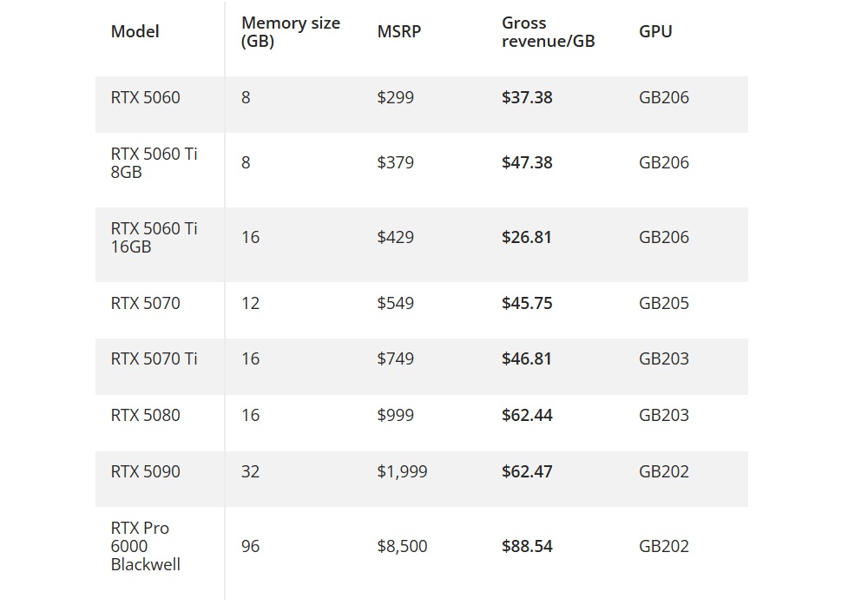Select the $1,999 MSRP cell
868x605 pixels.
[402, 471]
